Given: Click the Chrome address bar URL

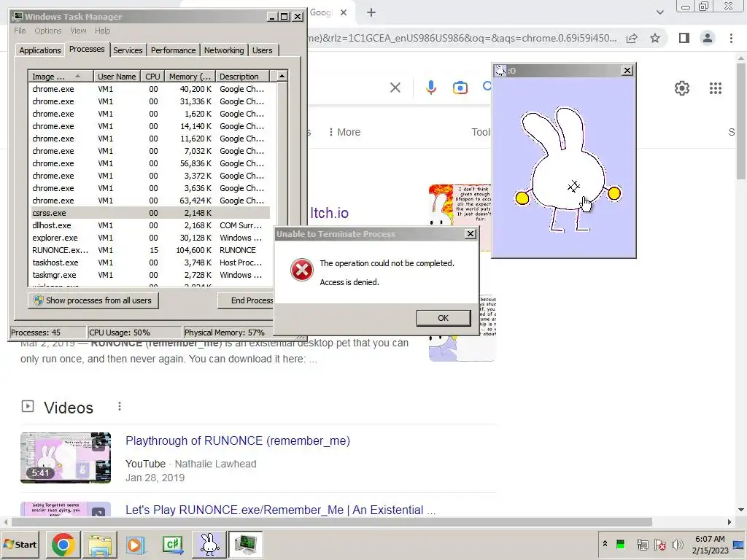Looking at the screenshot, I should (462, 38).
